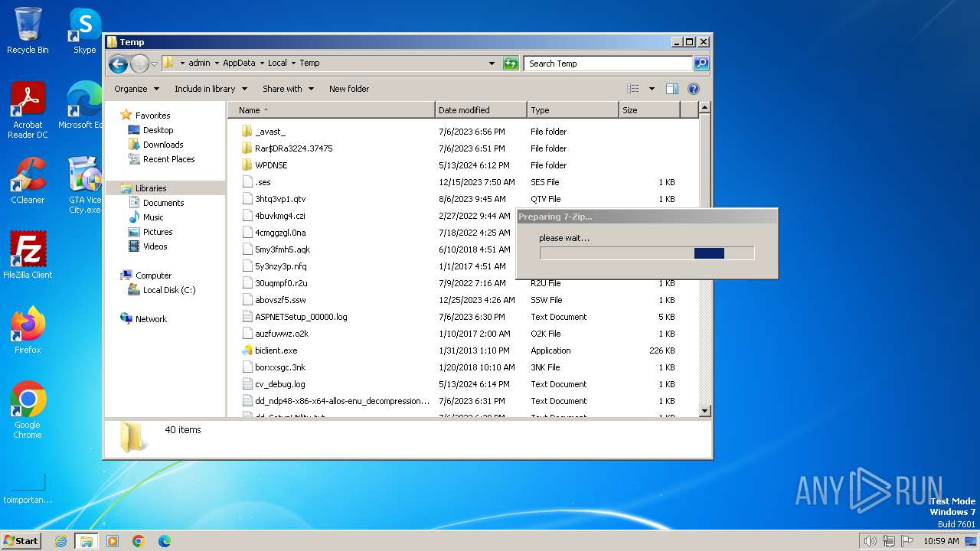The height and width of the screenshot is (551, 980).
Task: Open the view options dropdown arrow
Action: coord(652,89)
